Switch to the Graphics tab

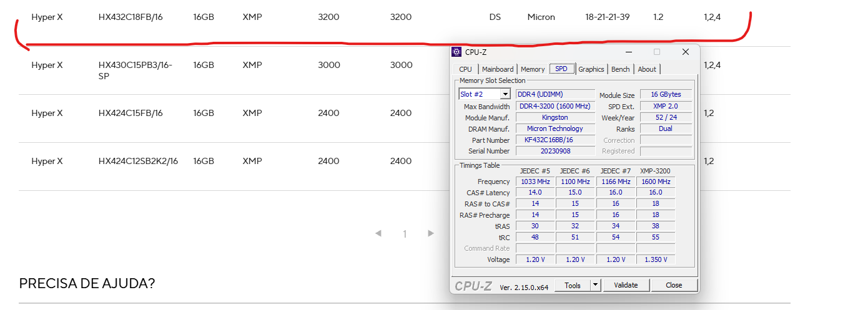coord(591,69)
